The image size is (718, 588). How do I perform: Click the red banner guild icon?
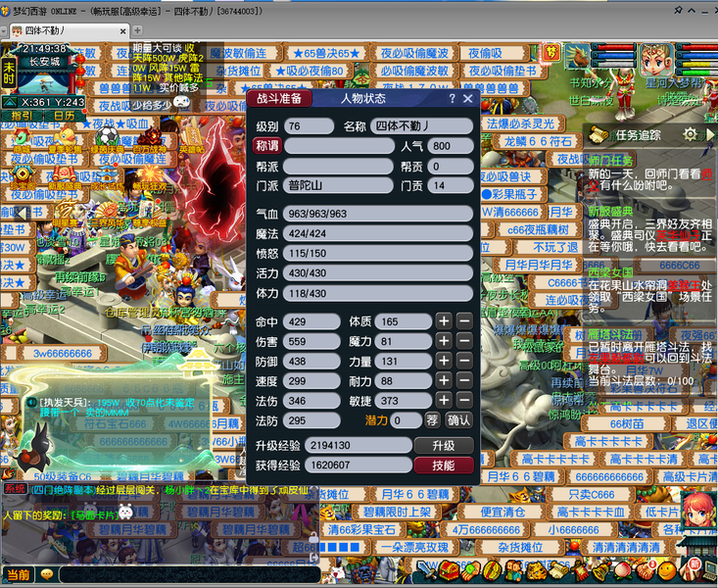pos(580,570)
